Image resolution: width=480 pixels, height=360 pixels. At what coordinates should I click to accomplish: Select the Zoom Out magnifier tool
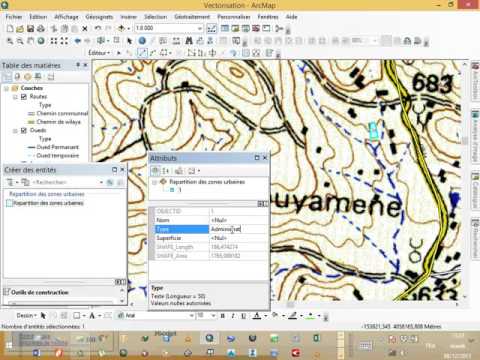pos(20,41)
